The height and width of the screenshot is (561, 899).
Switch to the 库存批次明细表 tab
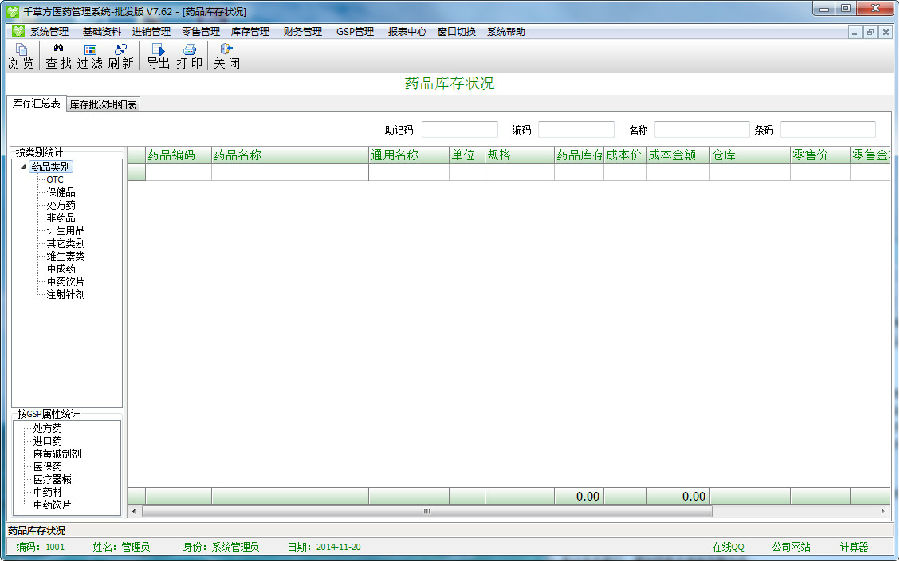(103, 104)
